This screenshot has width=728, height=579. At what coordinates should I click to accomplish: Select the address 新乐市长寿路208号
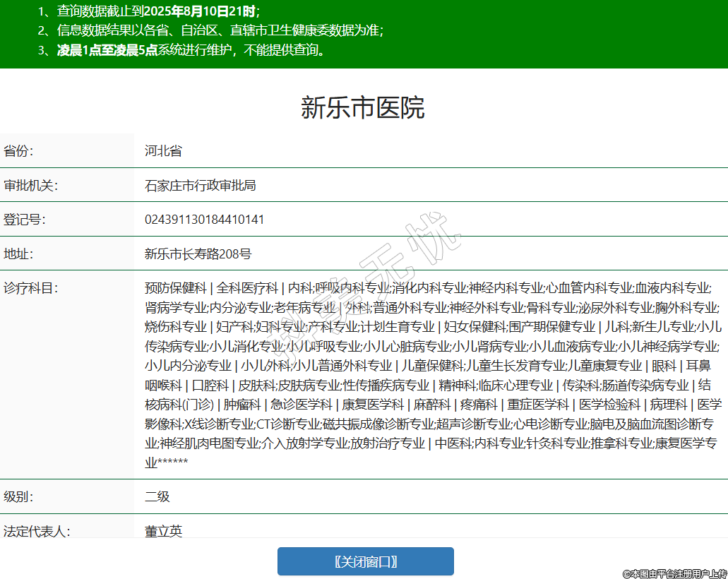coord(198,253)
